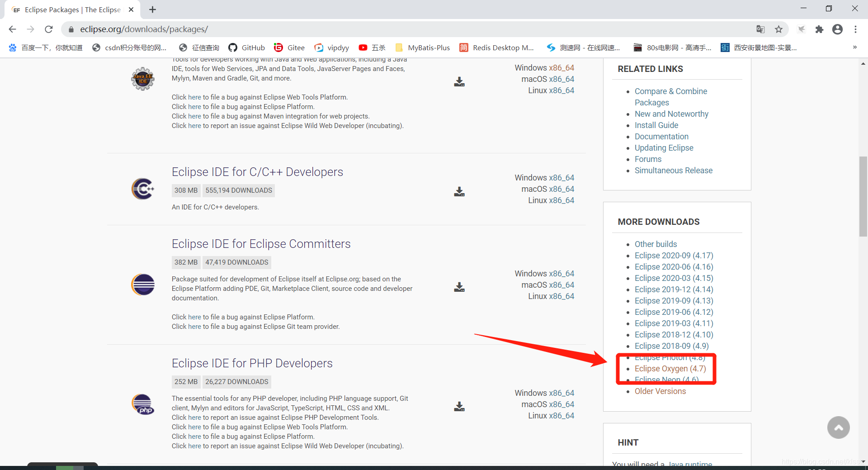Open Eclipse 2020-09 (4.17) link

[674, 256]
